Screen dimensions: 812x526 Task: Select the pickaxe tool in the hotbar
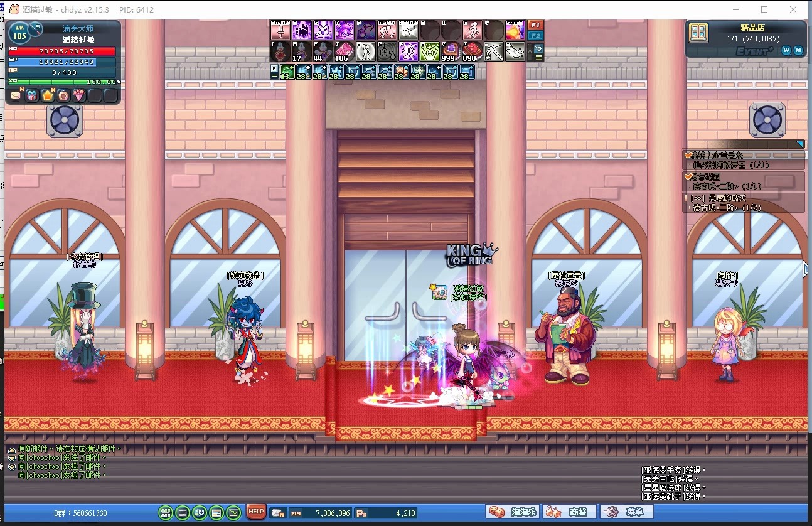coord(494,51)
